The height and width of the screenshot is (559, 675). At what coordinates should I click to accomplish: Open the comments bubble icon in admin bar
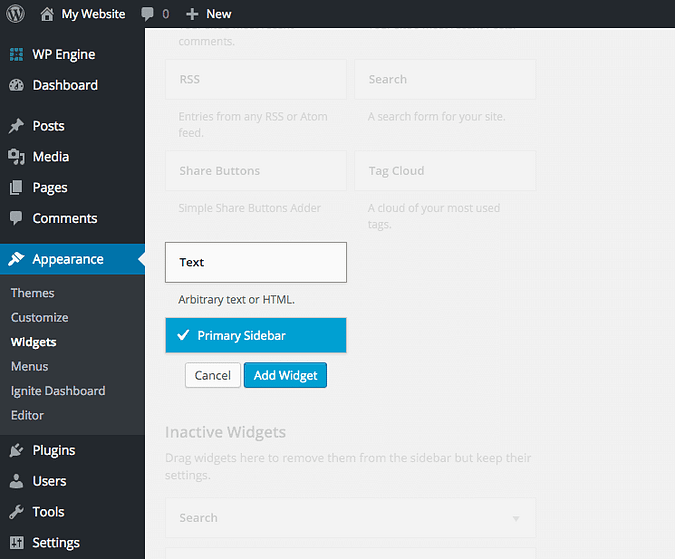click(x=147, y=14)
